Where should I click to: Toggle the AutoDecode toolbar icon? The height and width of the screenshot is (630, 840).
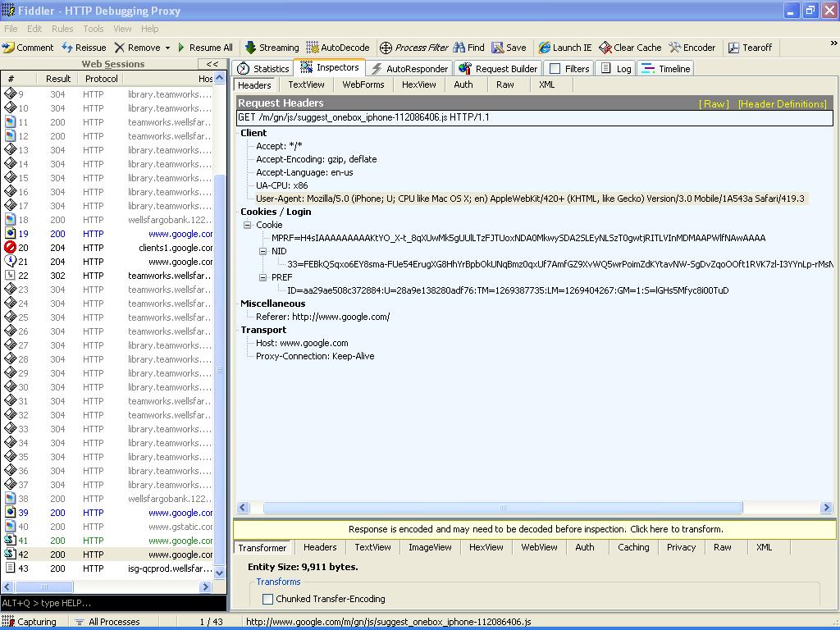tap(313, 48)
